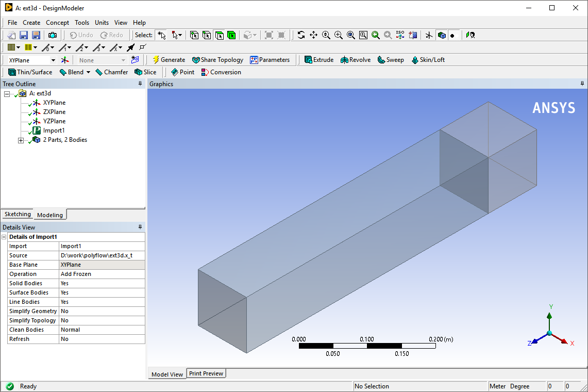Click the New Sketch icon
Viewport: 588px width, 392px height.
coord(135,60)
